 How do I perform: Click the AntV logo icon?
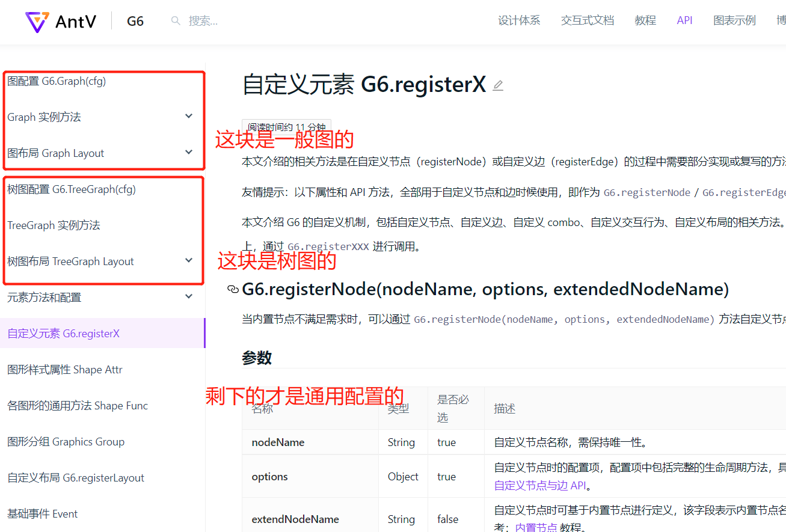click(x=36, y=22)
